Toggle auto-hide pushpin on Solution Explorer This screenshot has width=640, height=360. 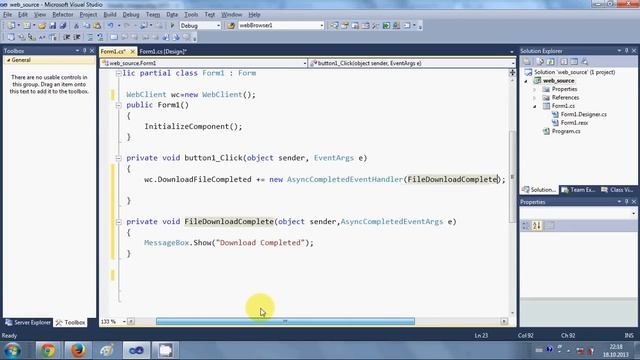tap(627, 51)
